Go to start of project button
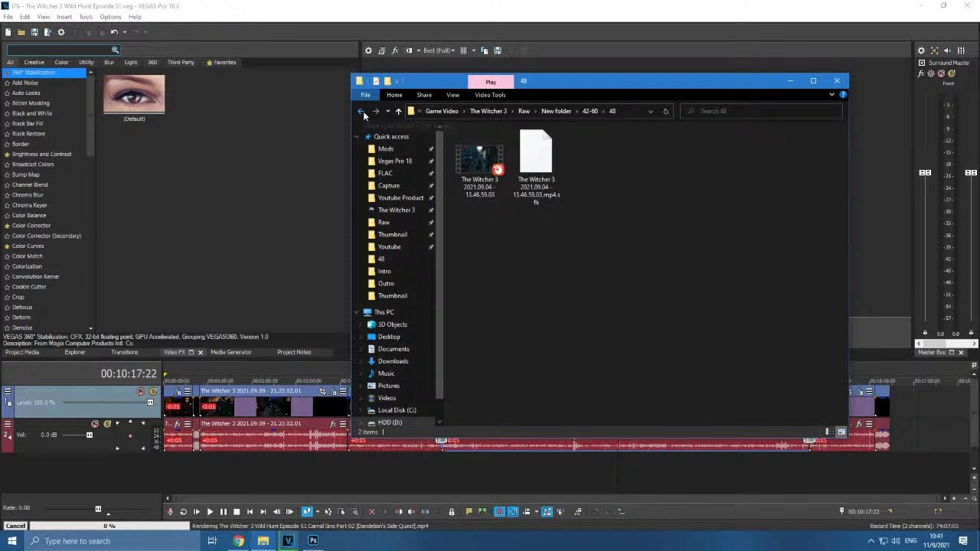This screenshot has width=980, height=551. click(250, 511)
